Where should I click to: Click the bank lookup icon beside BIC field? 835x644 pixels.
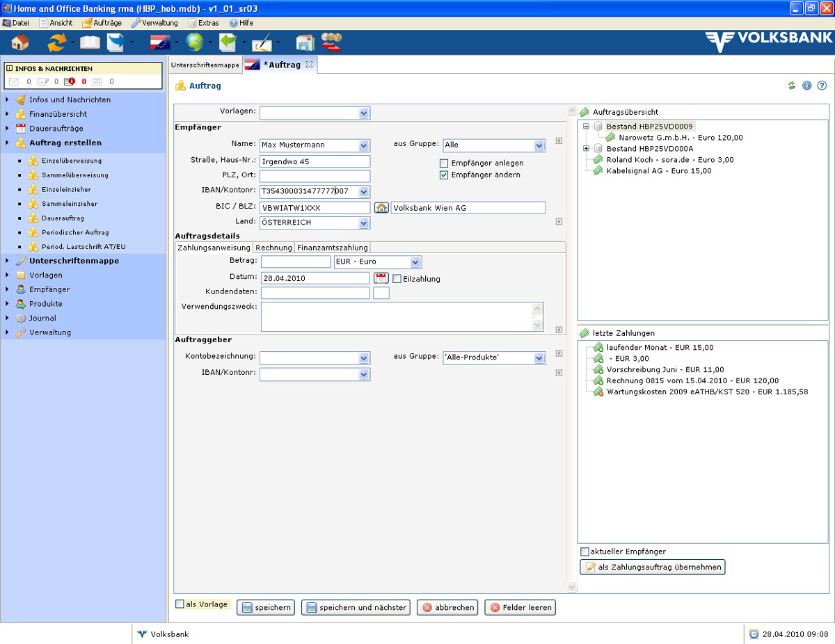[381, 207]
